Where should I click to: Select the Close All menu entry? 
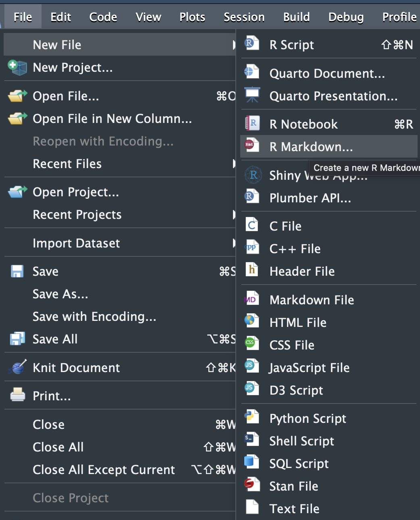coord(120,447)
